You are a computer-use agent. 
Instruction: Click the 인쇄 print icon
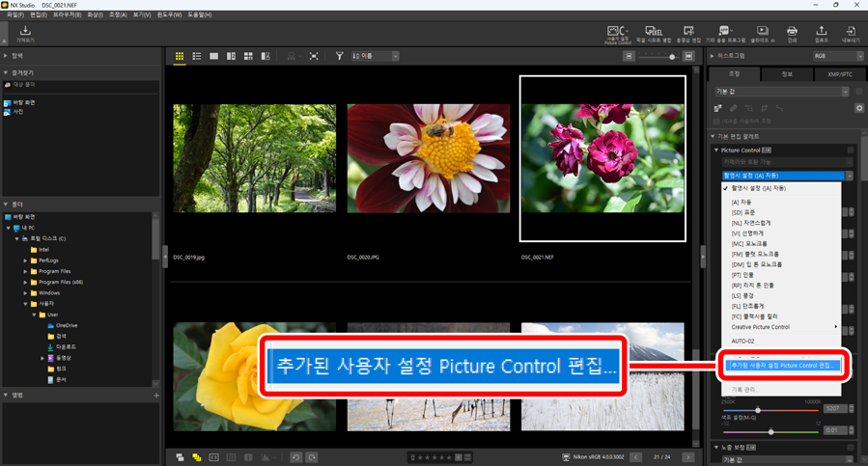[792, 34]
